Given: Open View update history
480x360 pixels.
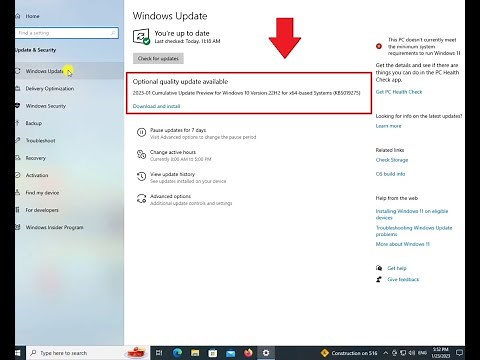Looking at the screenshot, I should click(172, 174).
